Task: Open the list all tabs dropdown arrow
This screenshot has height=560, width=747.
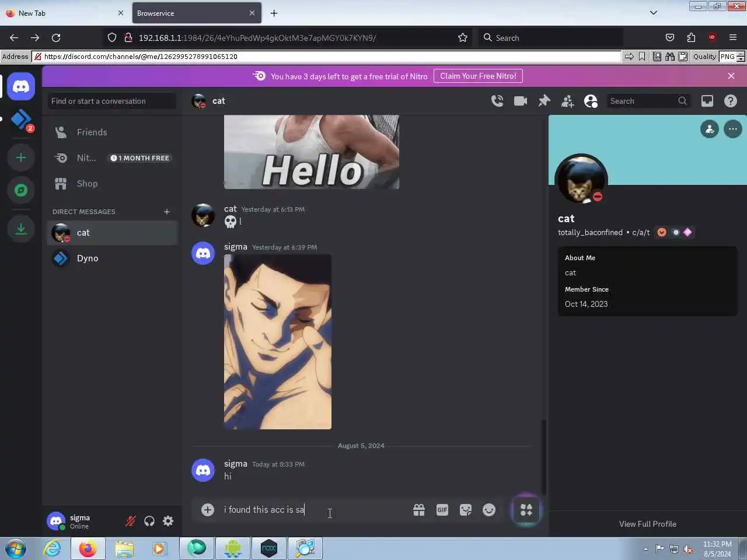Action: pos(654,13)
